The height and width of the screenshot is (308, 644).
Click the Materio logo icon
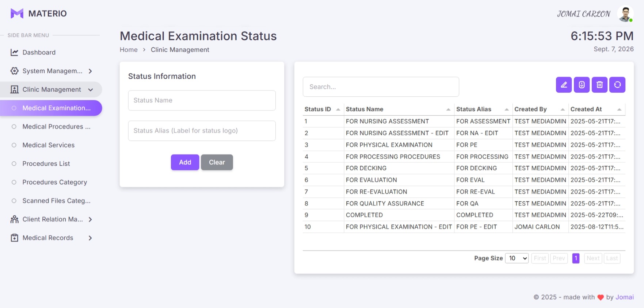point(17,14)
